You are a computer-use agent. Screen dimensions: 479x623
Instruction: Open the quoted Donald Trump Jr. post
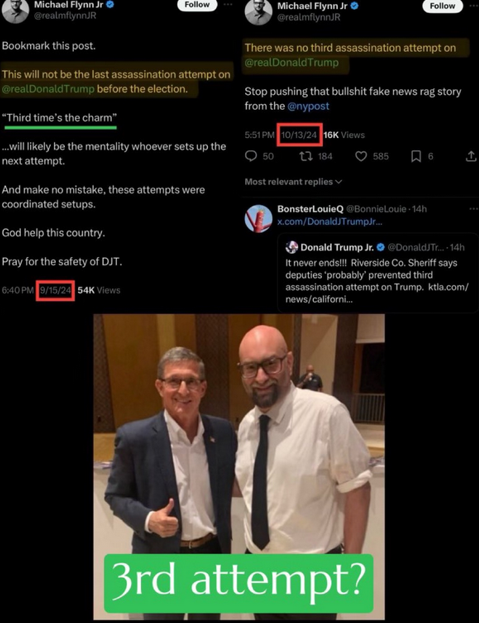377,273
